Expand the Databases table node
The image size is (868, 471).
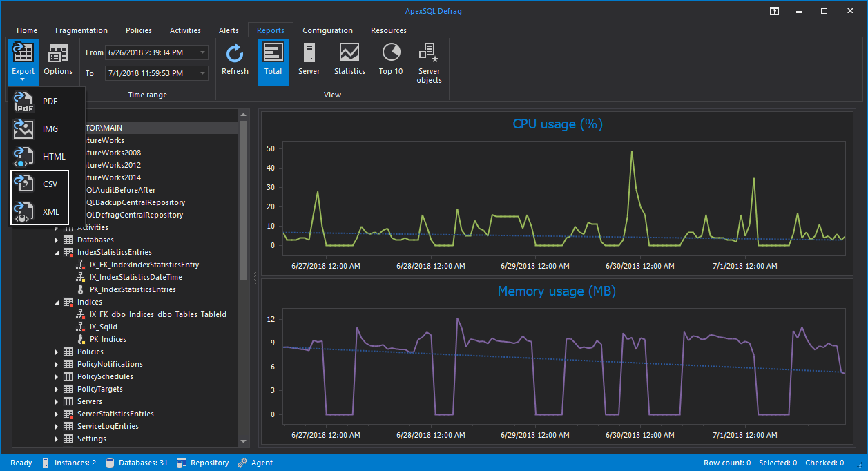pyautogui.click(x=57, y=240)
